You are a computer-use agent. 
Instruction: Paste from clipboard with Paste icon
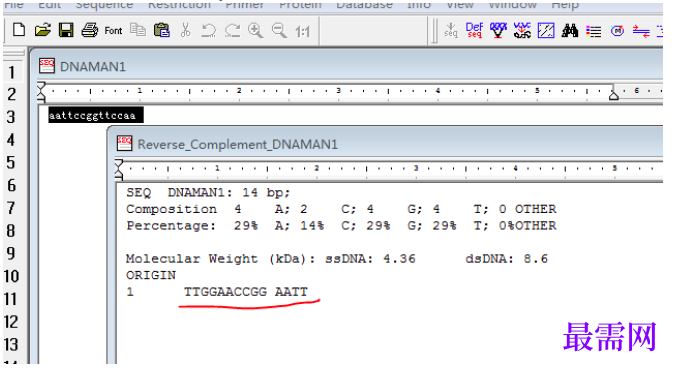coord(161,30)
